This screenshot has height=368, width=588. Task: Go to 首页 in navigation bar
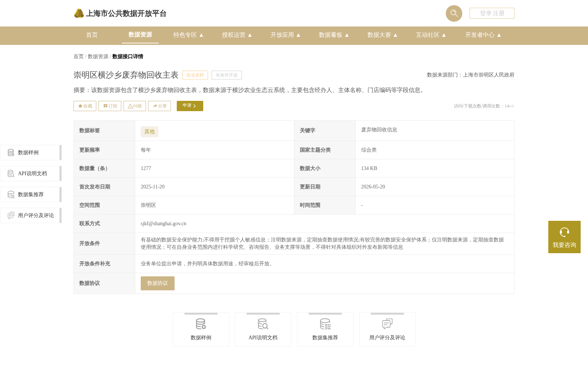point(92,35)
